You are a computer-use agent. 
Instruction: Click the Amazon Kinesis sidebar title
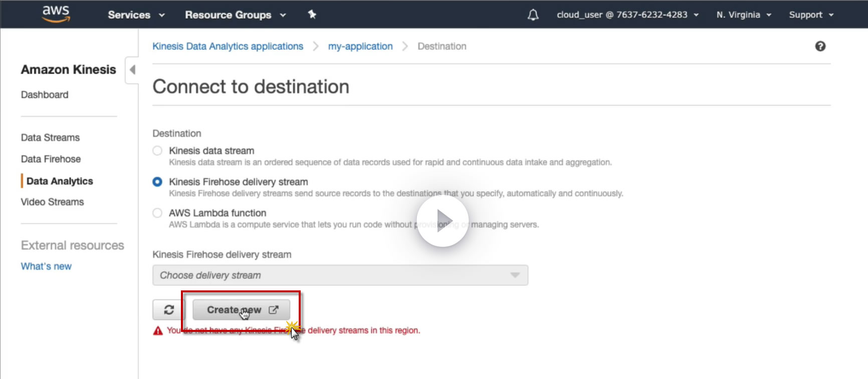click(x=69, y=70)
